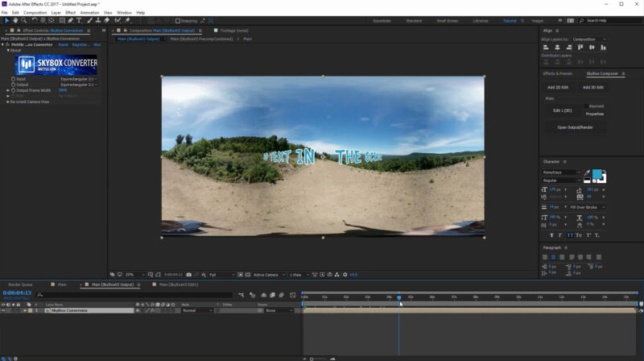The height and width of the screenshot is (361, 644).
Task: Select the Hand tool
Action: [x=14, y=20]
